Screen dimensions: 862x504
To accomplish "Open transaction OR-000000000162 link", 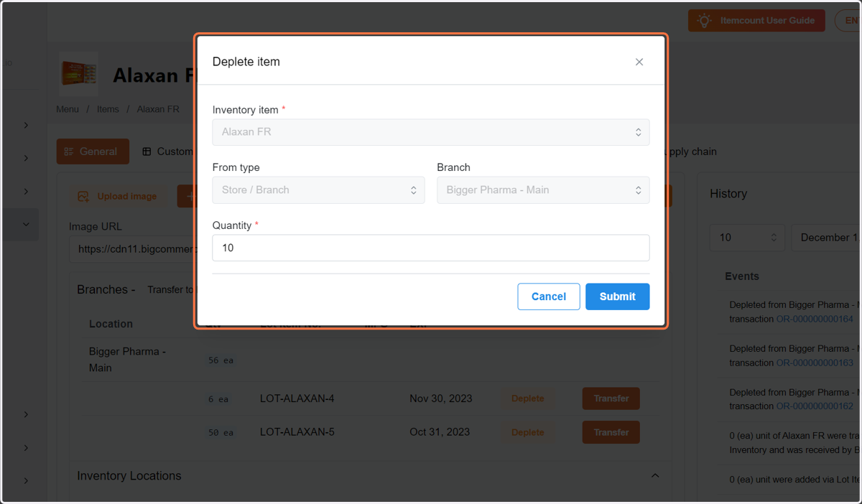I will click(x=815, y=406).
